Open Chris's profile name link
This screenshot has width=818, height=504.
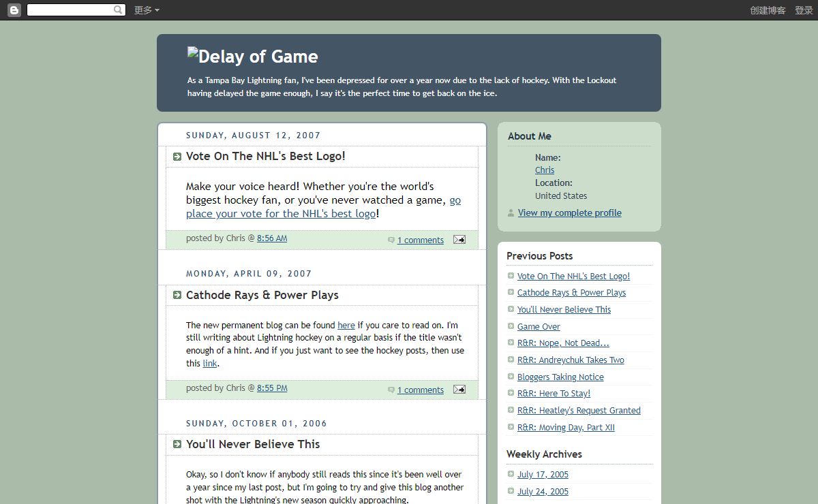[545, 170]
